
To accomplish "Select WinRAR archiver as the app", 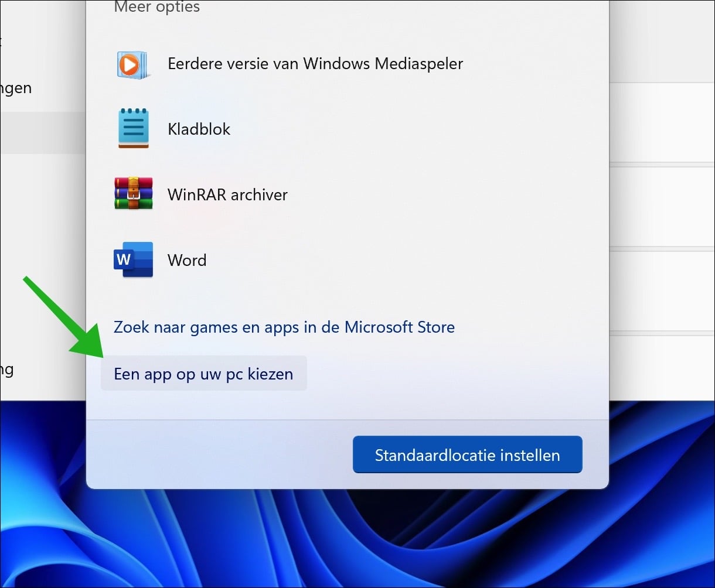I will (227, 194).
